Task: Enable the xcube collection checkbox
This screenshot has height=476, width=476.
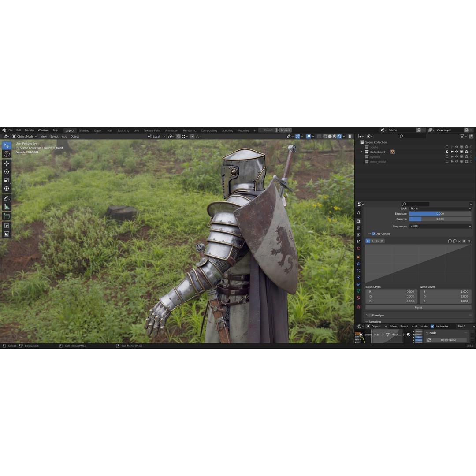Action: [447, 147]
